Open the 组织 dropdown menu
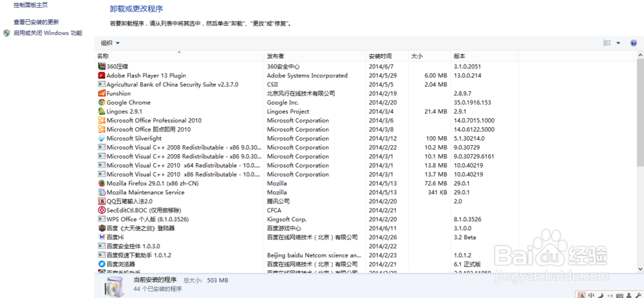Screen dimensions: 644x298 click(x=111, y=43)
